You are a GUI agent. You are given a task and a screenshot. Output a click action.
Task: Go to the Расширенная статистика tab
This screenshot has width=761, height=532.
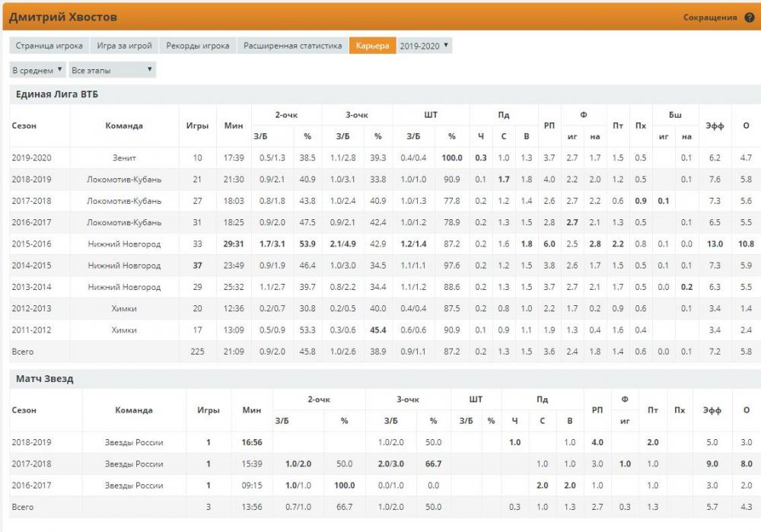[x=292, y=46]
